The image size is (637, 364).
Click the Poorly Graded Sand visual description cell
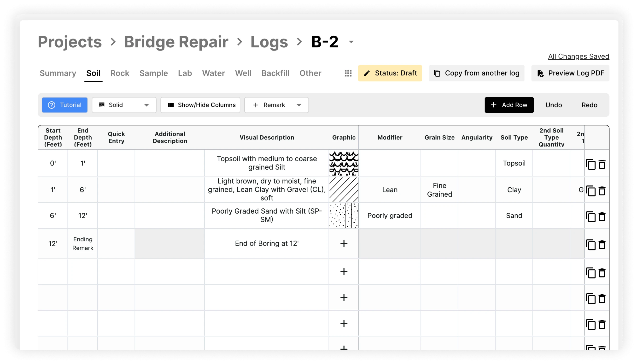click(x=267, y=216)
